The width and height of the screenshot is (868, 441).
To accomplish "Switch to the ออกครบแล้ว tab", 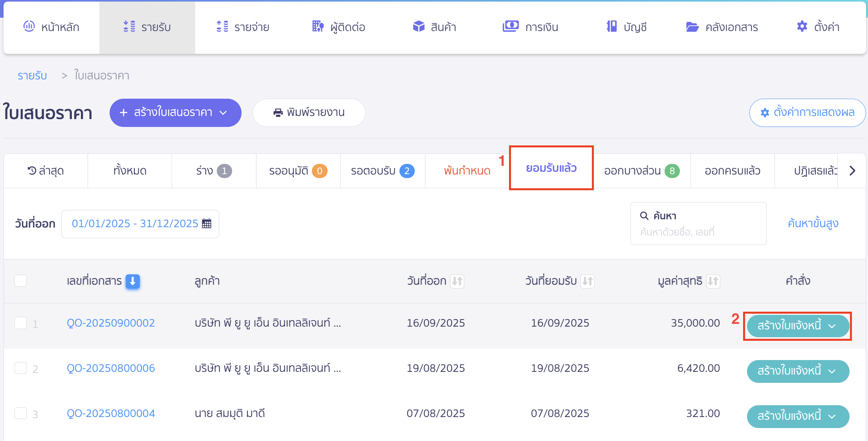I will [x=732, y=171].
